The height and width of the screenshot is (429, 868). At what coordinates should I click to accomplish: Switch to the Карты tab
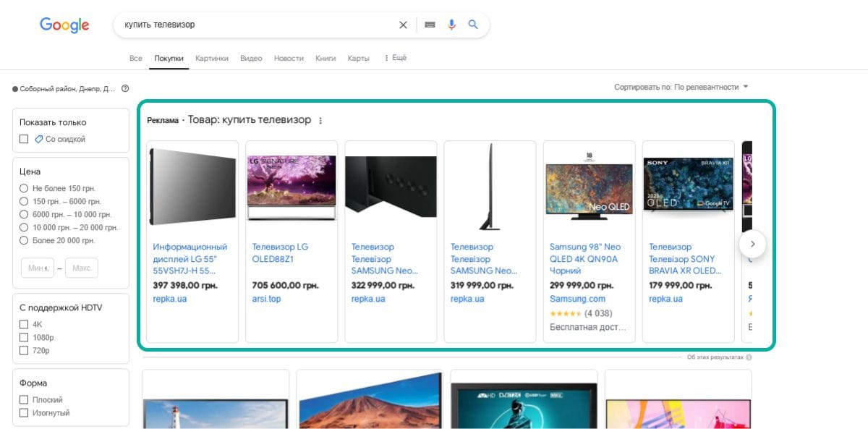tap(358, 58)
